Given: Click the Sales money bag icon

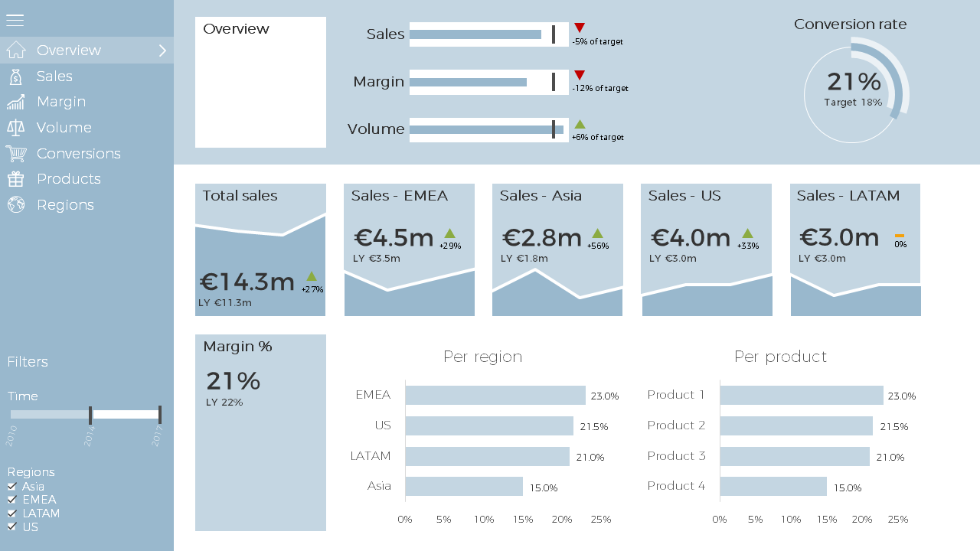Looking at the screenshot, I should [x=16, y=77].
